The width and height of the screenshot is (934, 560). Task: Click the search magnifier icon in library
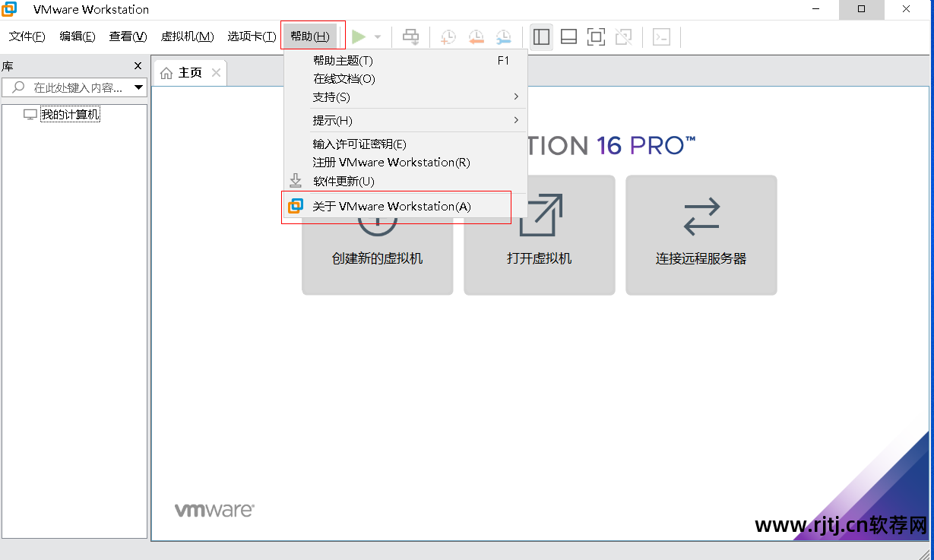point(17,87)
